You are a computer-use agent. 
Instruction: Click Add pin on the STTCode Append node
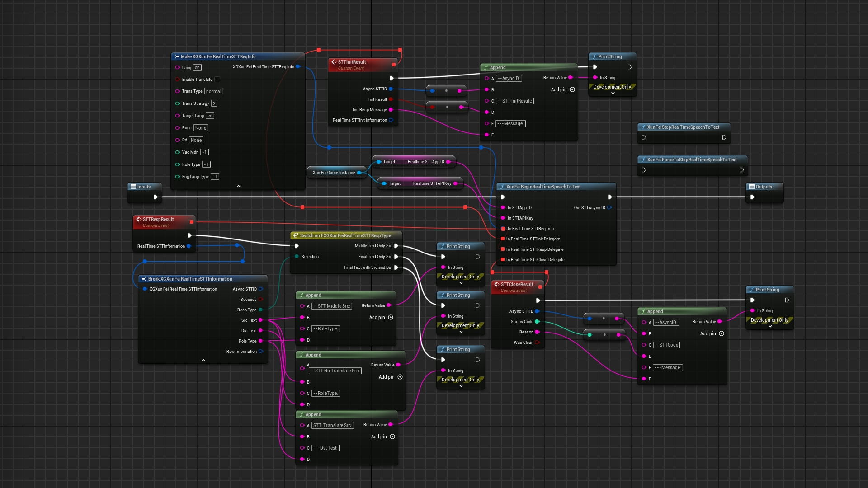721,333
